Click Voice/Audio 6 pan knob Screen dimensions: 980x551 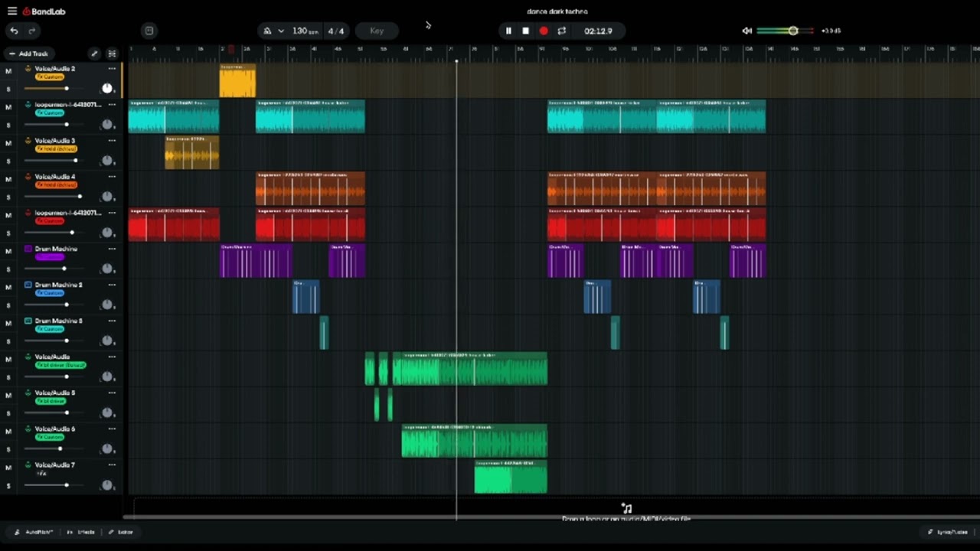[x=107, y=448]
